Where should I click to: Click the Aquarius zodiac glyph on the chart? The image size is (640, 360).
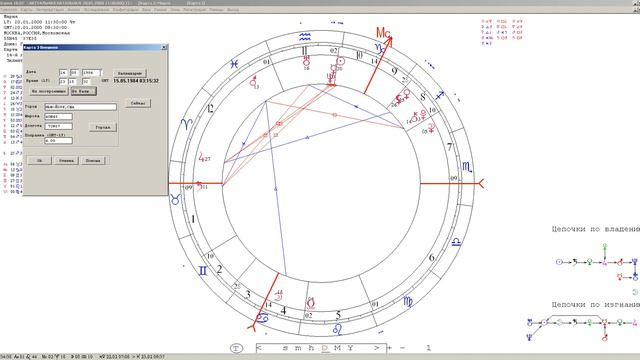click(305, 37)
